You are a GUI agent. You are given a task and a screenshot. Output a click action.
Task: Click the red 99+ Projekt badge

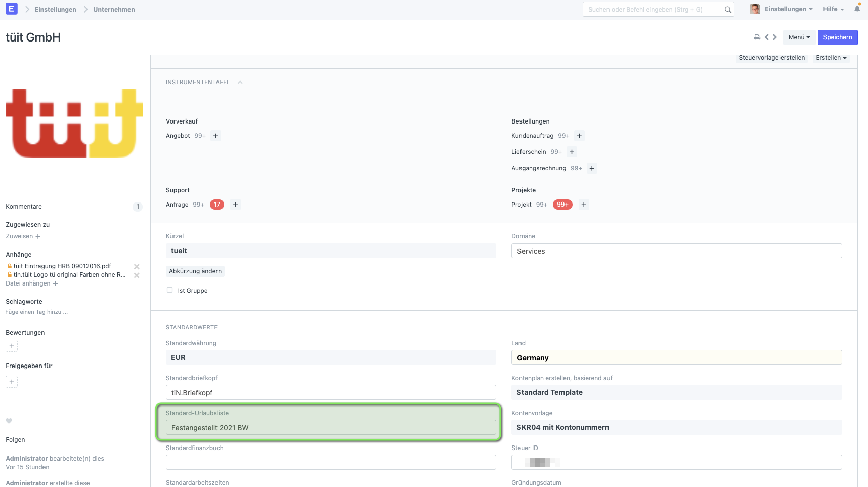point(562,205)
